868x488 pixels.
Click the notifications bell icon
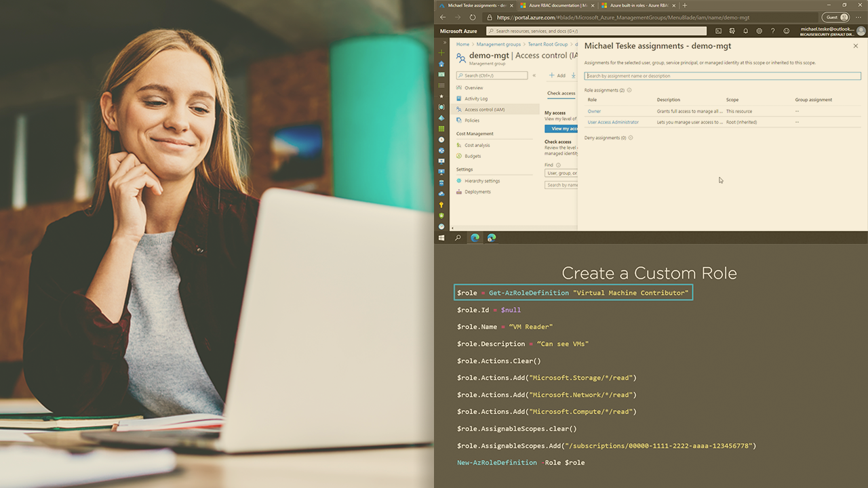click(745, 31)
